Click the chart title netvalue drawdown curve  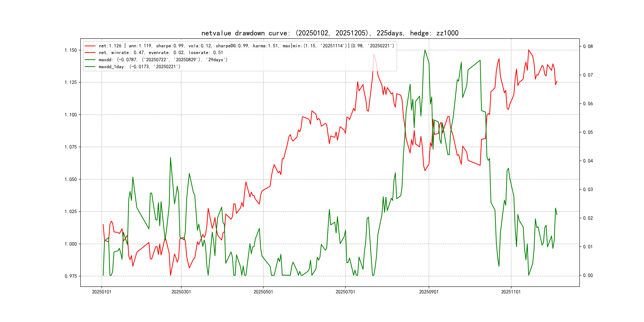click(330, 33)
